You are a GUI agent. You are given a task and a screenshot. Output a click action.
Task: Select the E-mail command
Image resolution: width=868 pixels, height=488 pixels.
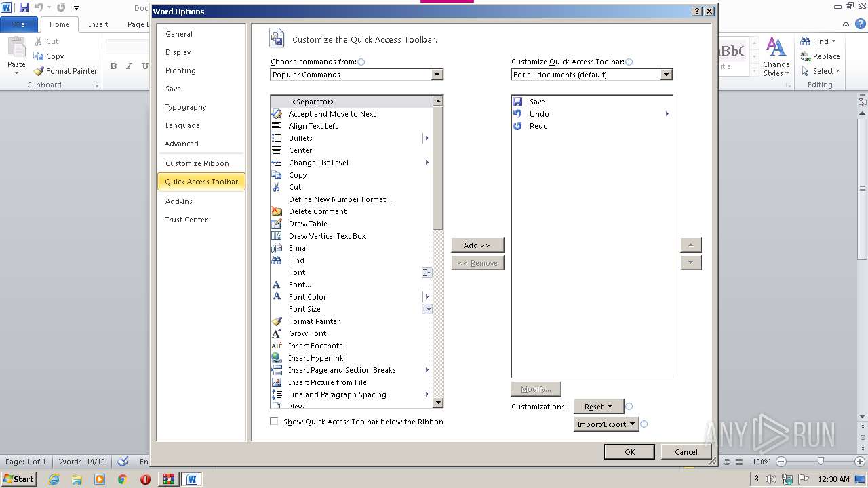351,248
